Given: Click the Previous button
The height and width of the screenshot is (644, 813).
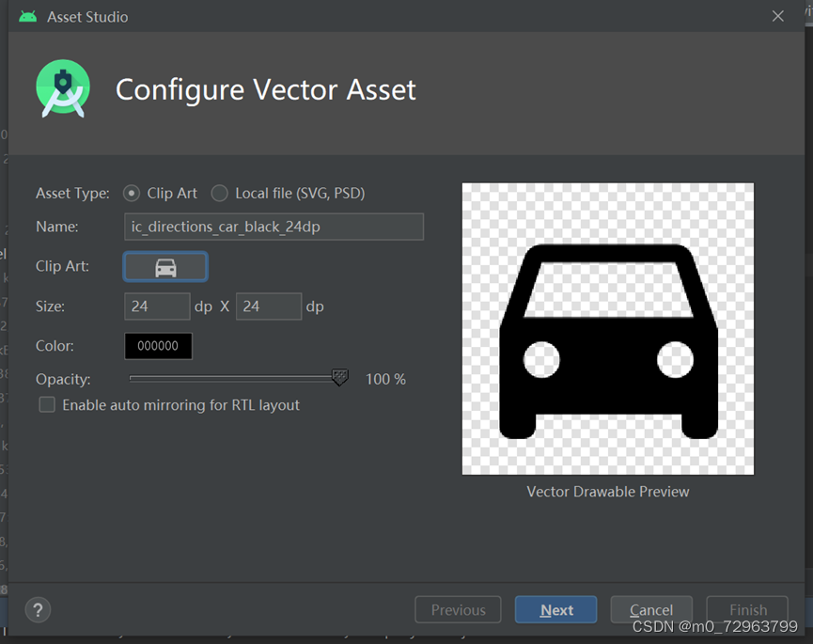Looking at the screenshot, I should [458, 610].
